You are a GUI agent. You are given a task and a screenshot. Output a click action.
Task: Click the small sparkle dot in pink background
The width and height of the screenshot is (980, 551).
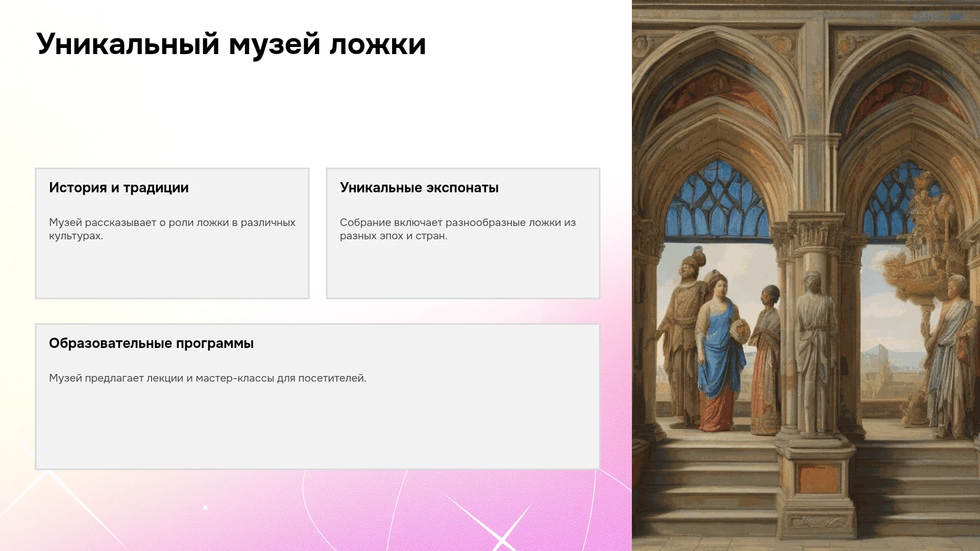click(x=205, y=508)
